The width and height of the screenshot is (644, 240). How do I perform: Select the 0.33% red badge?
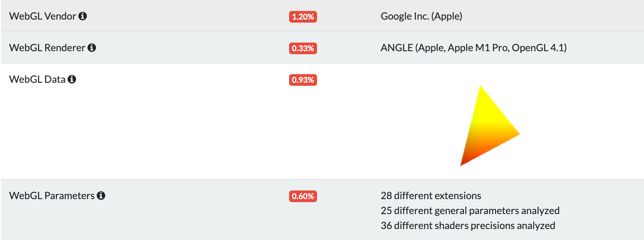[303, 48]
